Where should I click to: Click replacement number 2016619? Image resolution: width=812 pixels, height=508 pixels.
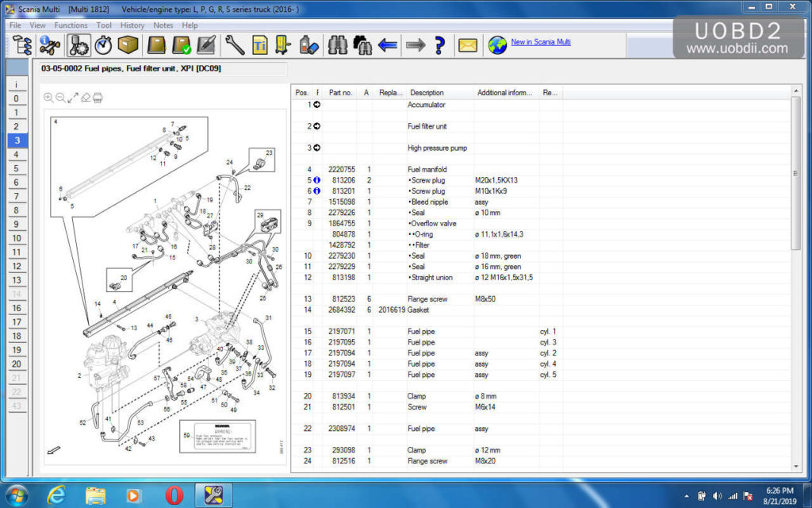click(392, 310)
